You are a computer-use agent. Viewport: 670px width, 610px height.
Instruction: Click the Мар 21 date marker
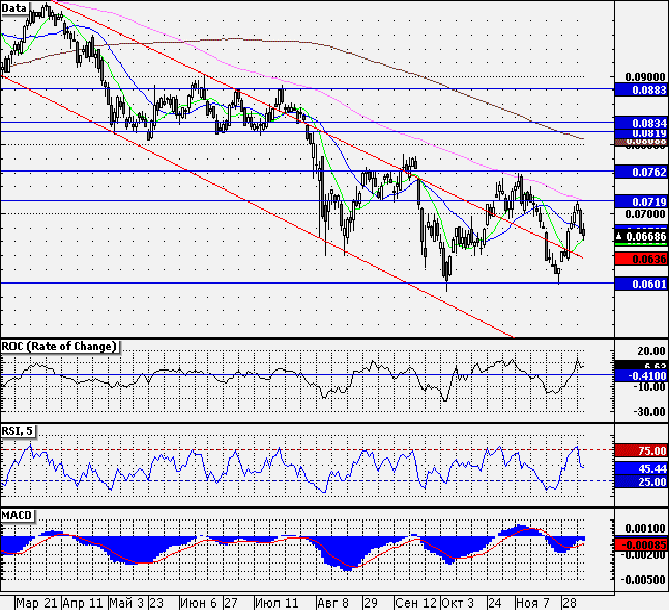tap(37, 603)
